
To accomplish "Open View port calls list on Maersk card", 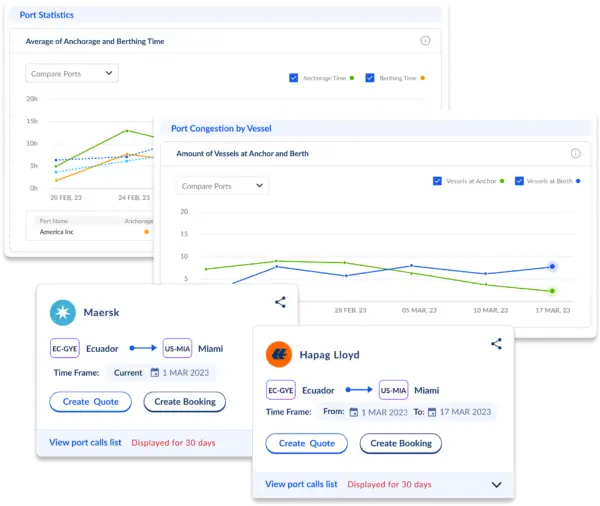I will pyautogui.click(x=85, y=442).
